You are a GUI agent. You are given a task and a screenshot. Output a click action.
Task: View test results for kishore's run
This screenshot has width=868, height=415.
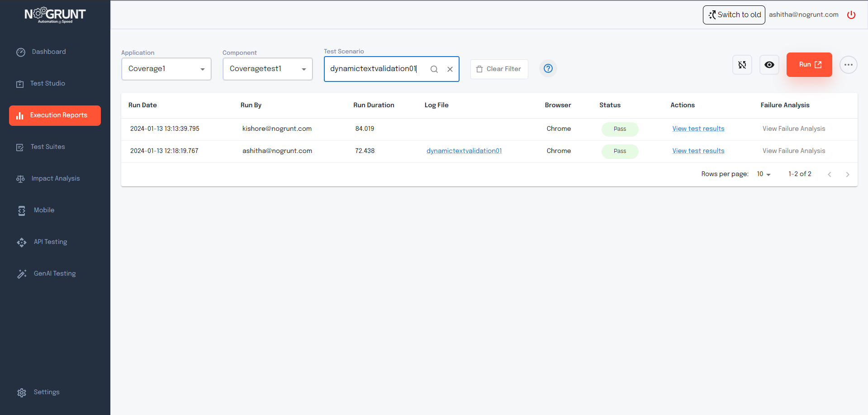coord(698,129)
